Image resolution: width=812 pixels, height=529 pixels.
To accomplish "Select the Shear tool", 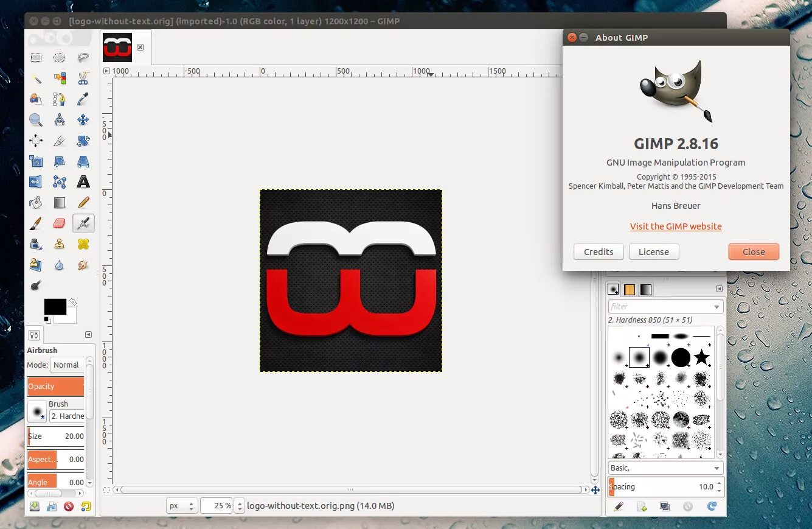I will click(x=59, y=161).
